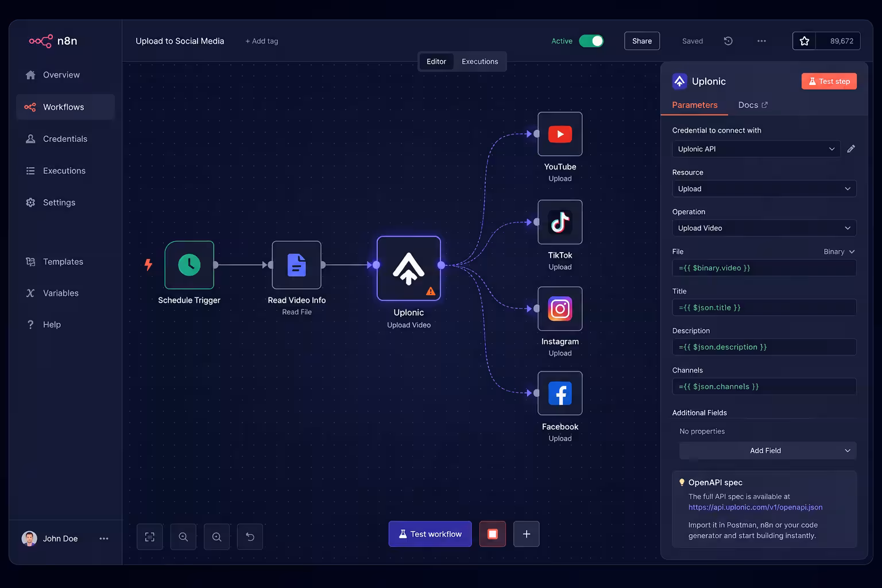This screenshot has width=882, height=588.
Task: Open Credentials section
Action: (x=65, y=139)
